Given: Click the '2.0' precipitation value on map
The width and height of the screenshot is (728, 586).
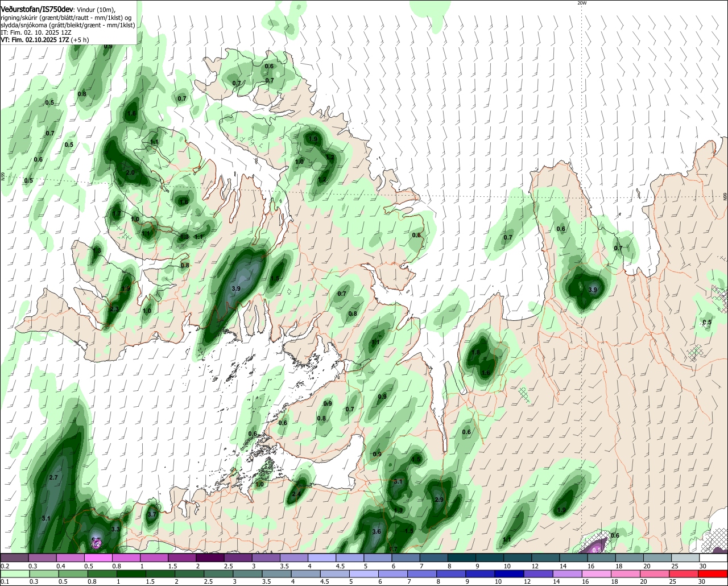Looking at the screenshot, I should click(130, 172).
